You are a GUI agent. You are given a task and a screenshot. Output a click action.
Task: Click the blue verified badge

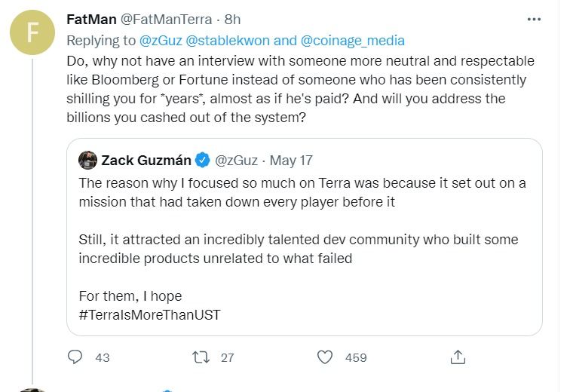[x=203, y=160]
